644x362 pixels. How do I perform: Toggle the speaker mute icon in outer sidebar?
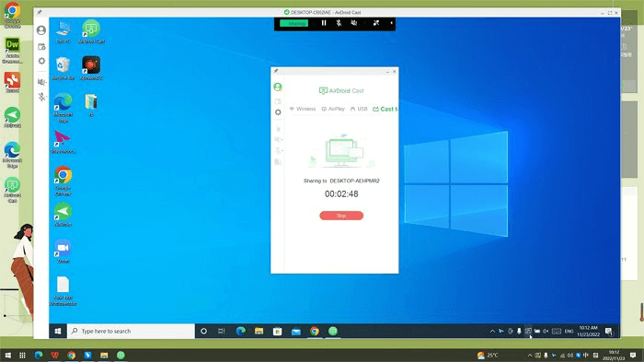click(x=41, y=82)
